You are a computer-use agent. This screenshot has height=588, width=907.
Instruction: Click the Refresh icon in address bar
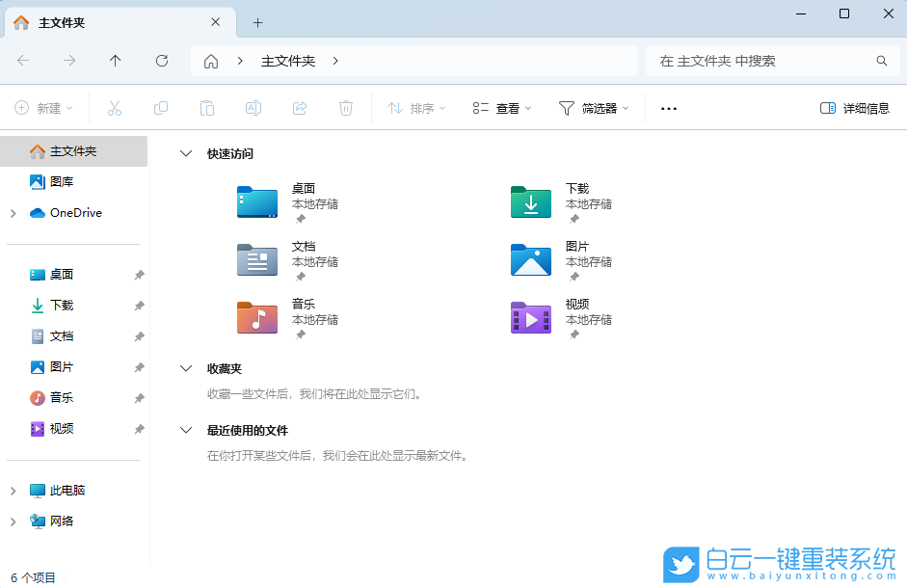pos(161,60)
